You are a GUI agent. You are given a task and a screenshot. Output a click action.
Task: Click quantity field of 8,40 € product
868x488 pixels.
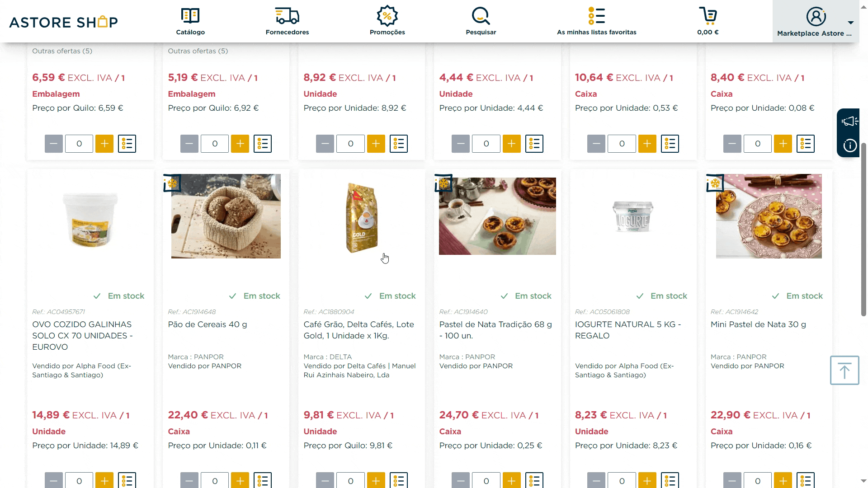(758, 144)
